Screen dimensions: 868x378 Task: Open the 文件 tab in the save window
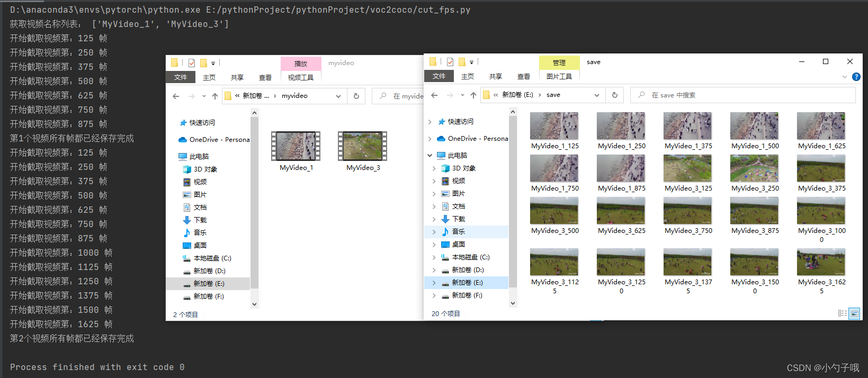pos(439,76)
